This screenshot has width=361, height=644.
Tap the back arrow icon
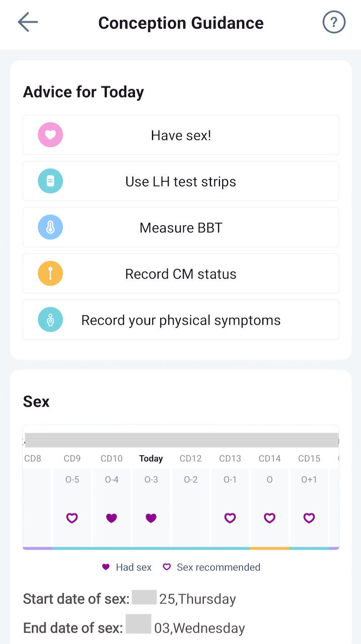[x=28, y=23]
